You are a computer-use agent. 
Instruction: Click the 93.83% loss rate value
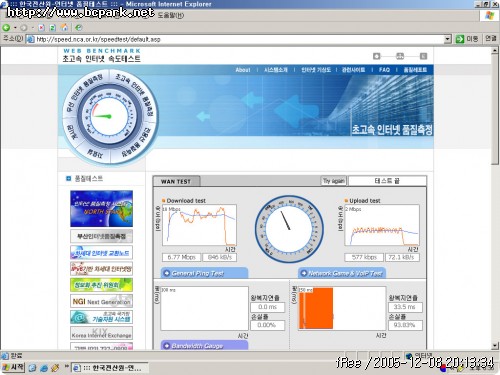(x=405, y=325)
